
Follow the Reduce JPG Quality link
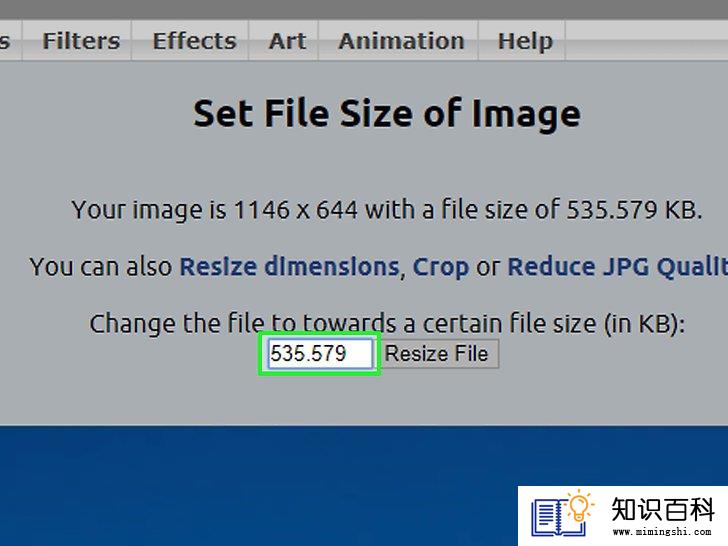(618, 268)
